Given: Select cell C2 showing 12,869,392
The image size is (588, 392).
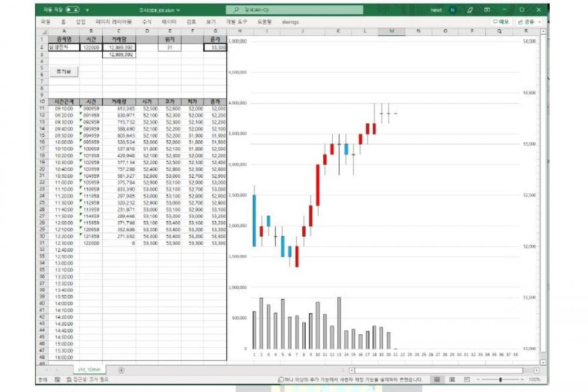Looking at the screenshot, I should click(x=119, y=48).
